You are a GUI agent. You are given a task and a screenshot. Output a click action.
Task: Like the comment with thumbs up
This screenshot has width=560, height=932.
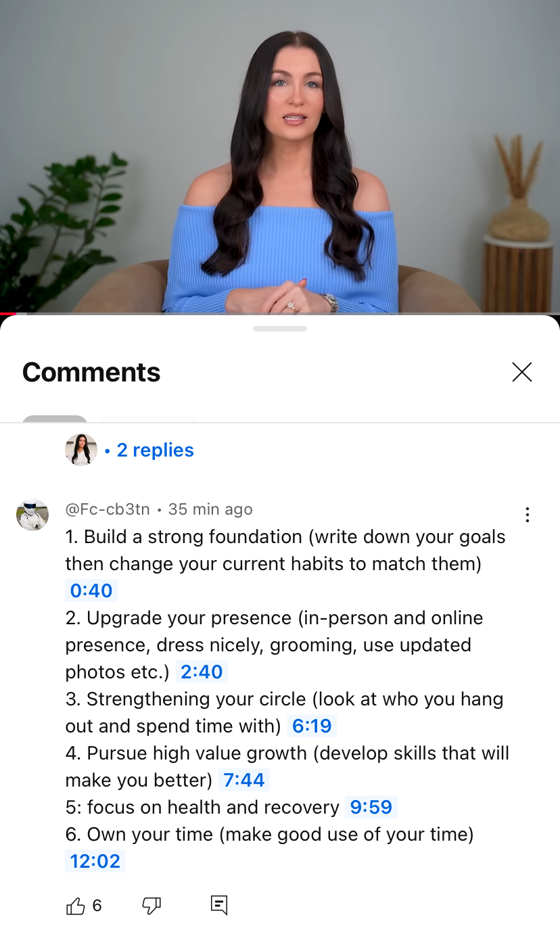(76, 906)
